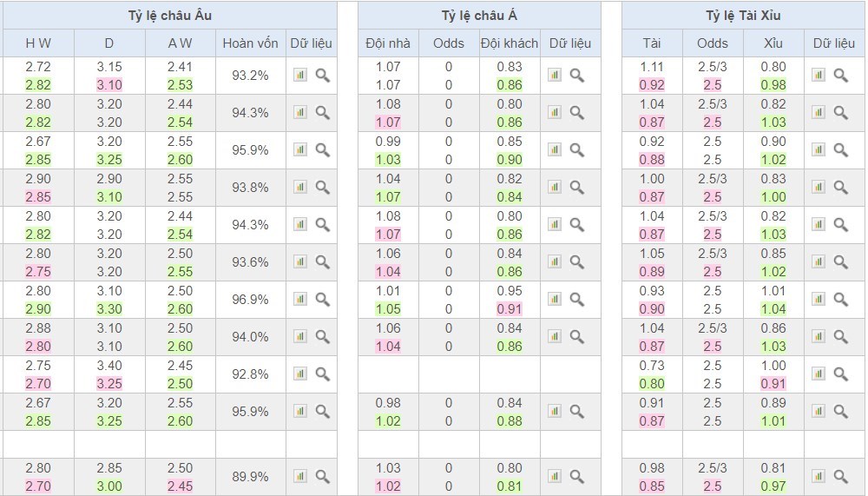This screenshot has width=868, height=496.
Task: Click magnifier icon in the 93.6% return row
Action: (323, 262)
